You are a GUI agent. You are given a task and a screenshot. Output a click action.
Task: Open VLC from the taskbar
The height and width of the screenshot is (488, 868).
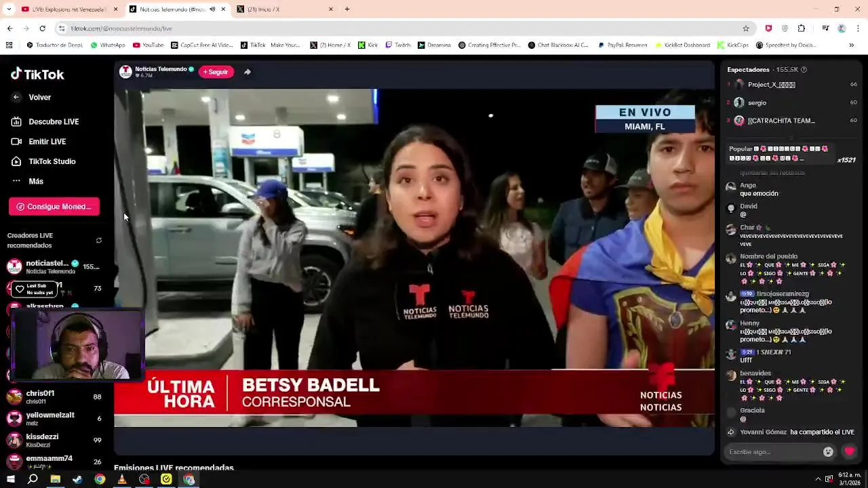(122, 479)
